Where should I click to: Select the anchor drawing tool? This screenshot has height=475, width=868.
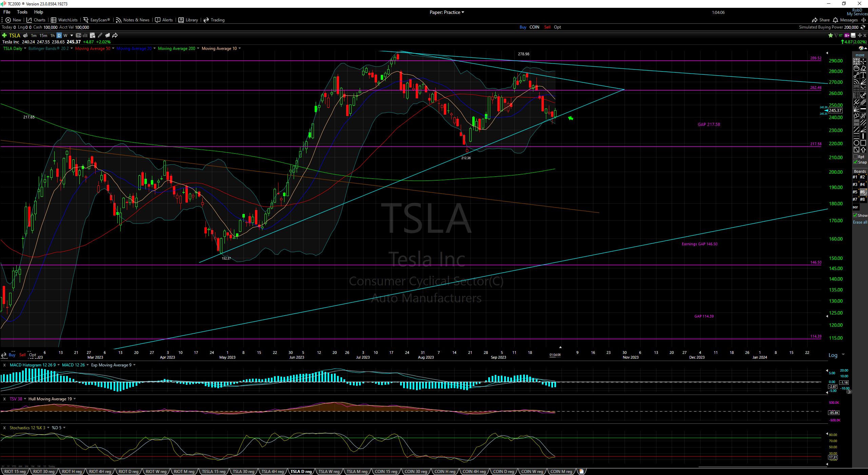[863, 96]
